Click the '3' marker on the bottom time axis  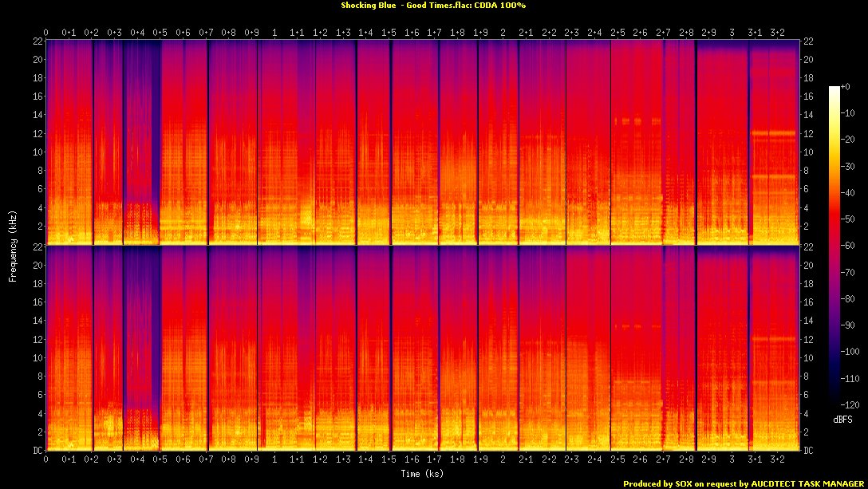[731, 459]
